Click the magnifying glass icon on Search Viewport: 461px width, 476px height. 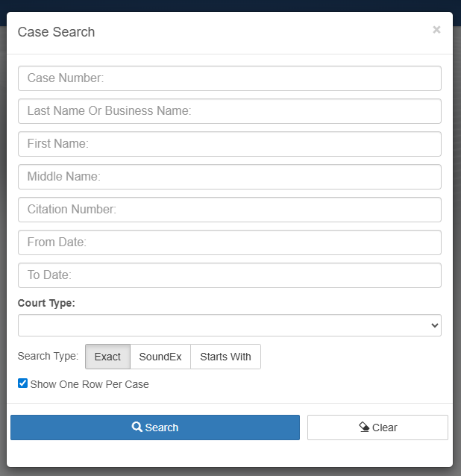[x=137, y=428]
